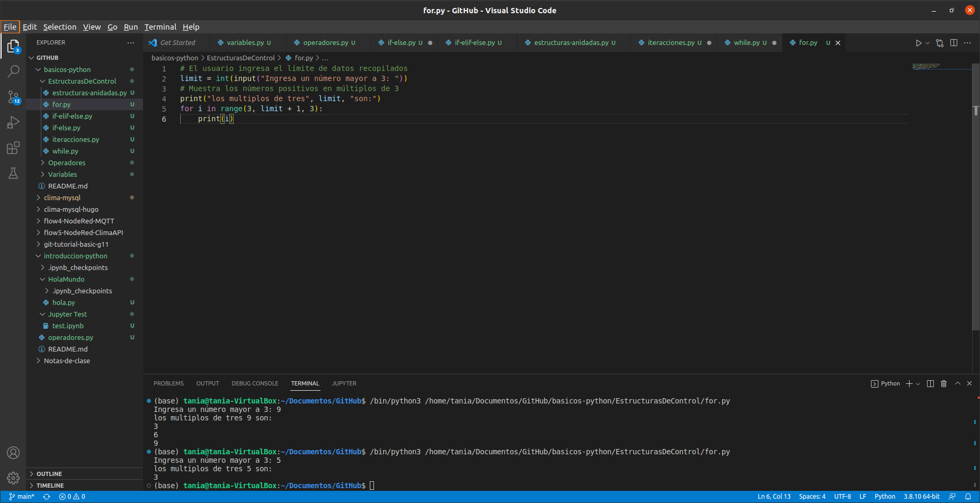980x503 pixels.
Task: Open run options dropdown beside play button
Action: pos(927,43)
